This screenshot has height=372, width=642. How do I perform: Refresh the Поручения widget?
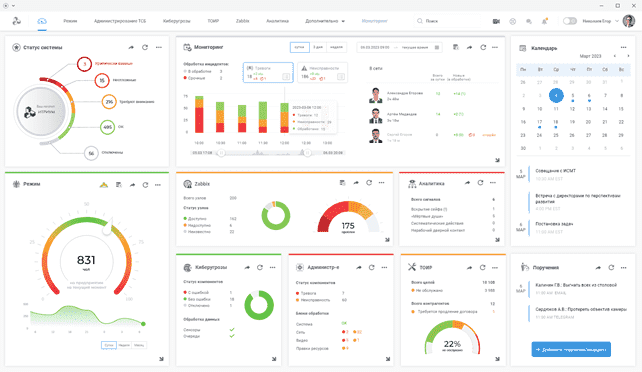pos(611,267)
